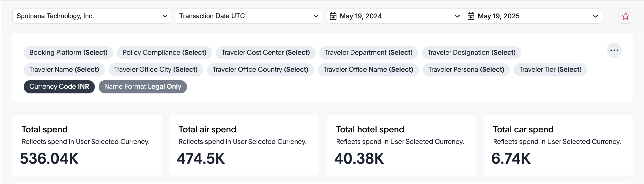Open the three-dot more options menu
644x184 pixels.
(x=614, y=50)
